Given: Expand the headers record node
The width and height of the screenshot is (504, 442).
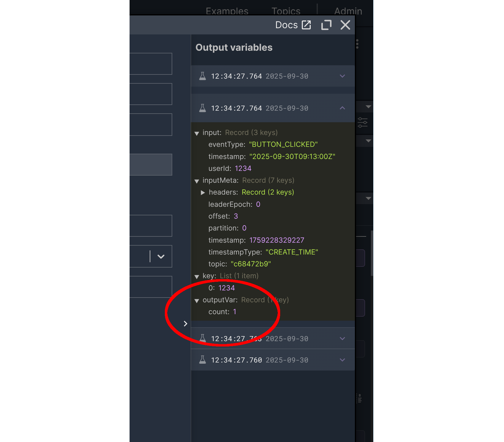Looking at the screenshot, I should tap(203, 193).
